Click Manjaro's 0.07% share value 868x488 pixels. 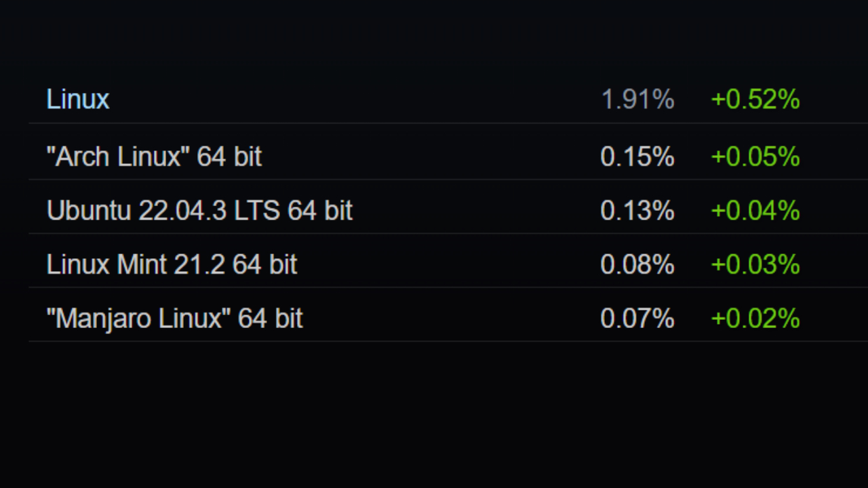[x=637, y=318]
